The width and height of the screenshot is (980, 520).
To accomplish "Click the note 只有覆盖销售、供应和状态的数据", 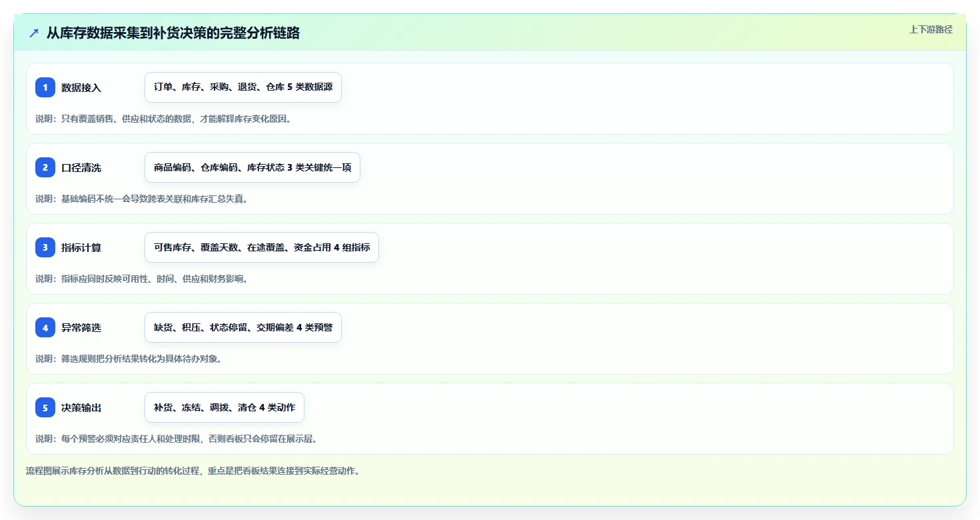I will [x=163, y=119].
